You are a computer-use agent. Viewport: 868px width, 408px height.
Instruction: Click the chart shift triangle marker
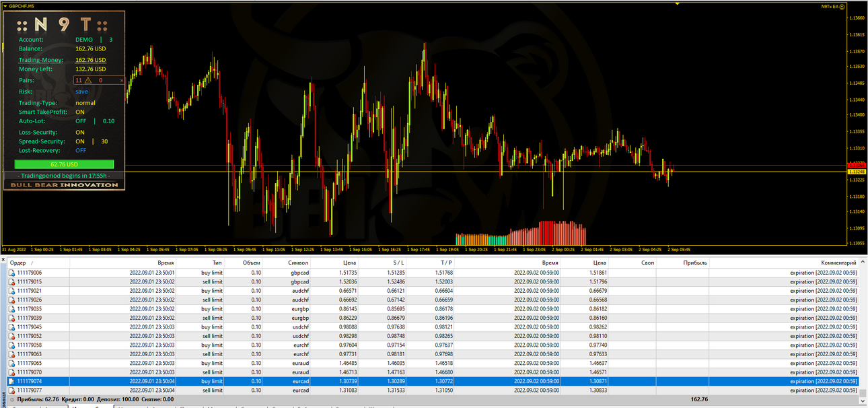(678, 4)
